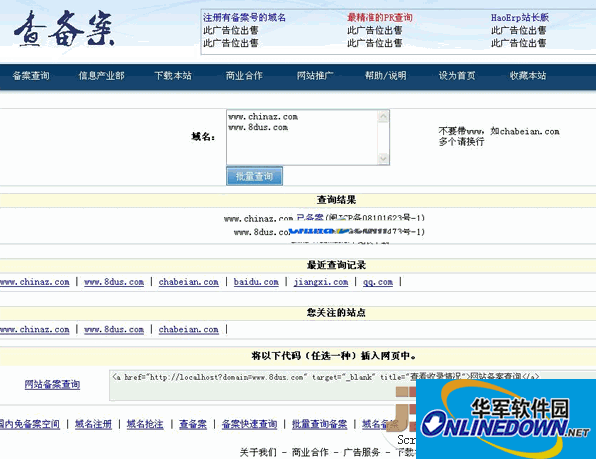
Task: Select 网站推广 in the navigation bar
Action: pyautogui.click(x=315, y=76)
